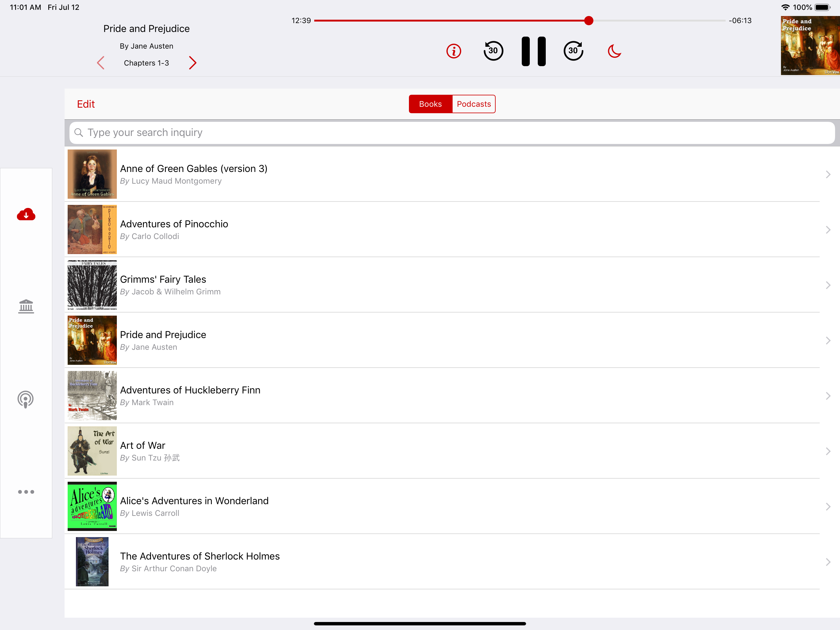Skip forward 30 seconds

point(573,51)
